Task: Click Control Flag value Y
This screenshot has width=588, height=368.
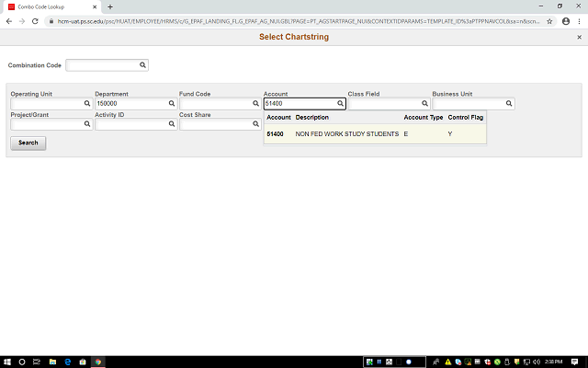Action: tap(450, 134)
